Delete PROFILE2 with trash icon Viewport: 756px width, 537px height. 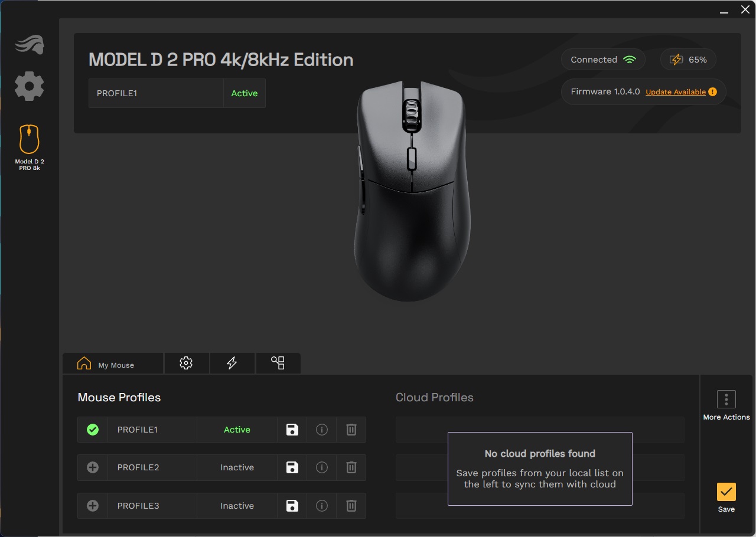pos(351,467)
